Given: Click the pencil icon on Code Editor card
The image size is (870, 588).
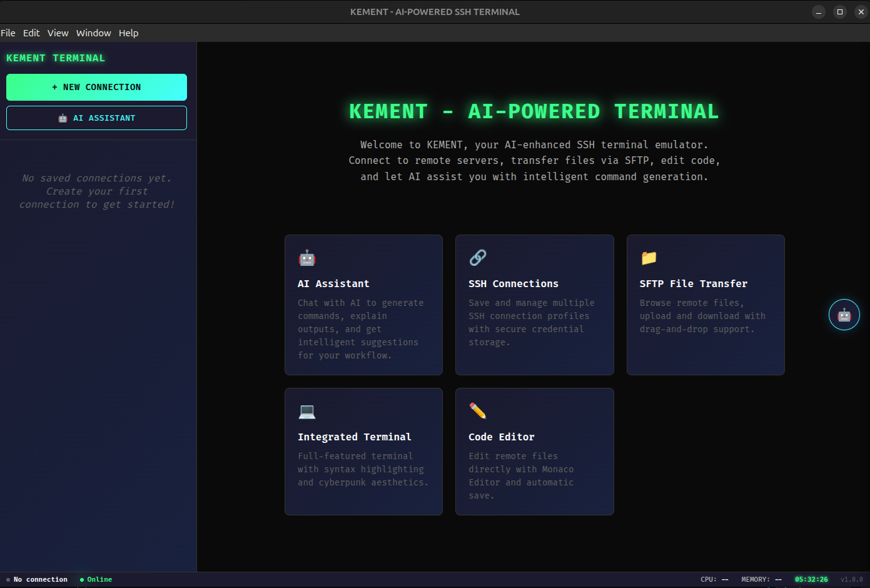Looking at the screenshot, I should click(x=478, y=411).
